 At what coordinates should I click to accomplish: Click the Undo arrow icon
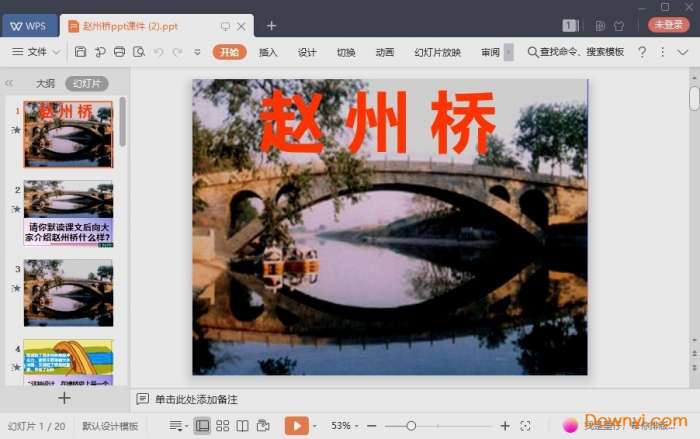[158, 52]
